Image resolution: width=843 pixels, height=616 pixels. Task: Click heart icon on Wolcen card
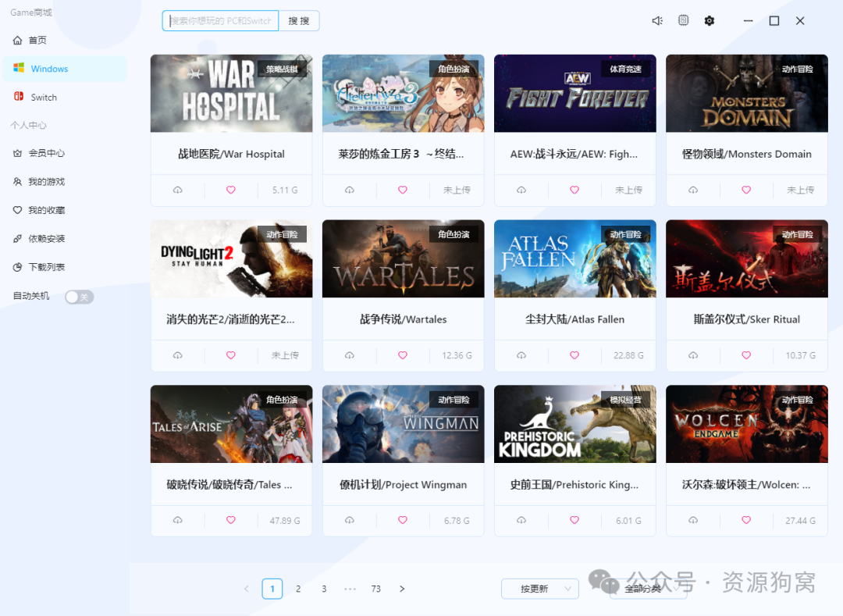point(746,520)
